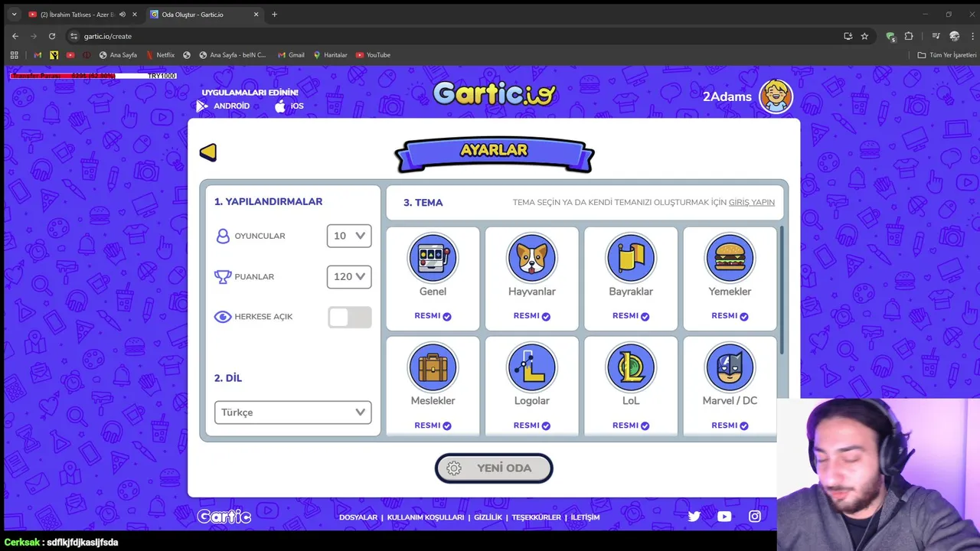Click the Gartic.io header logo

coord(494,93)
